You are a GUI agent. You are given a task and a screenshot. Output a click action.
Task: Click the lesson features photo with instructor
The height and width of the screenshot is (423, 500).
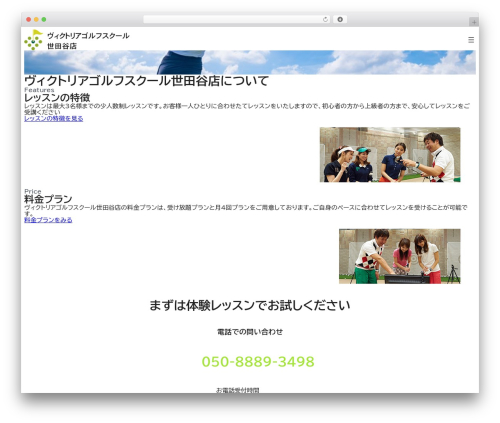tap(390, 155)
